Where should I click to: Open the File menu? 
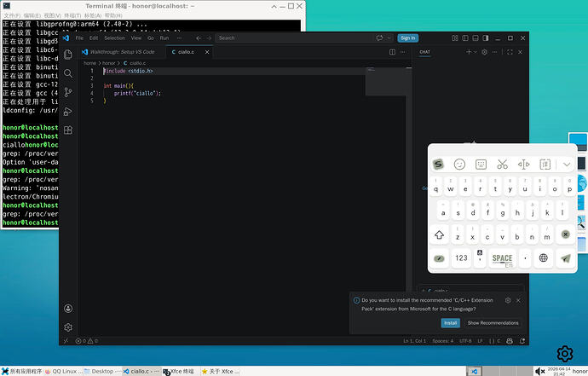(x=79, y=38)
